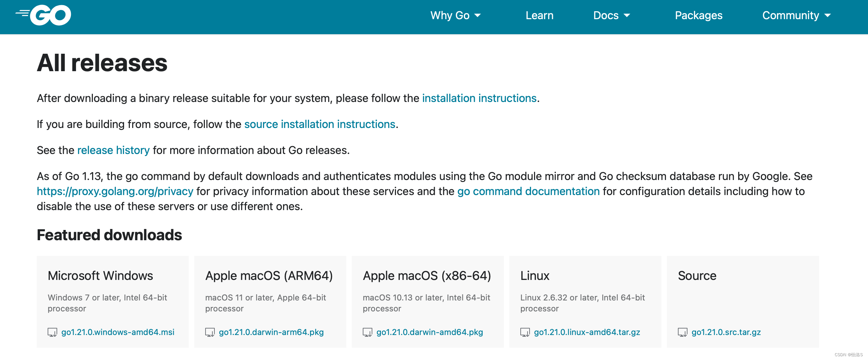Click download icon beside go1.21.0.darwin-arm64.pkg

(x=210, y=332)
